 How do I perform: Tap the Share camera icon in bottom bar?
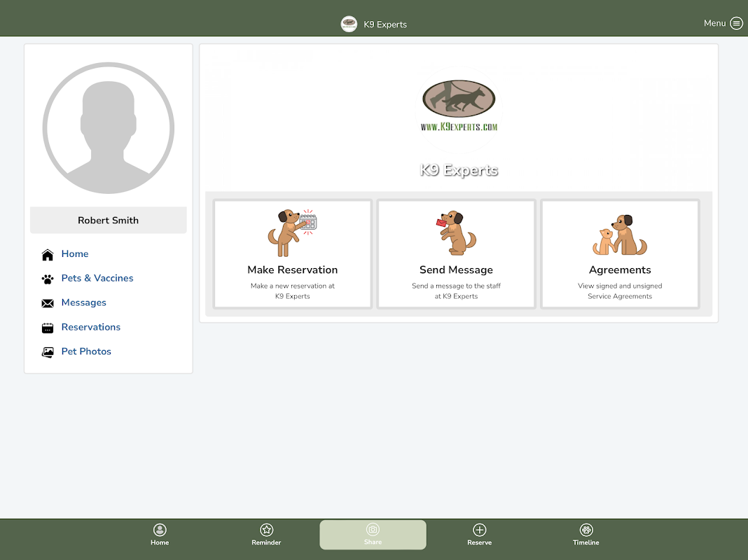pos(373,529)
